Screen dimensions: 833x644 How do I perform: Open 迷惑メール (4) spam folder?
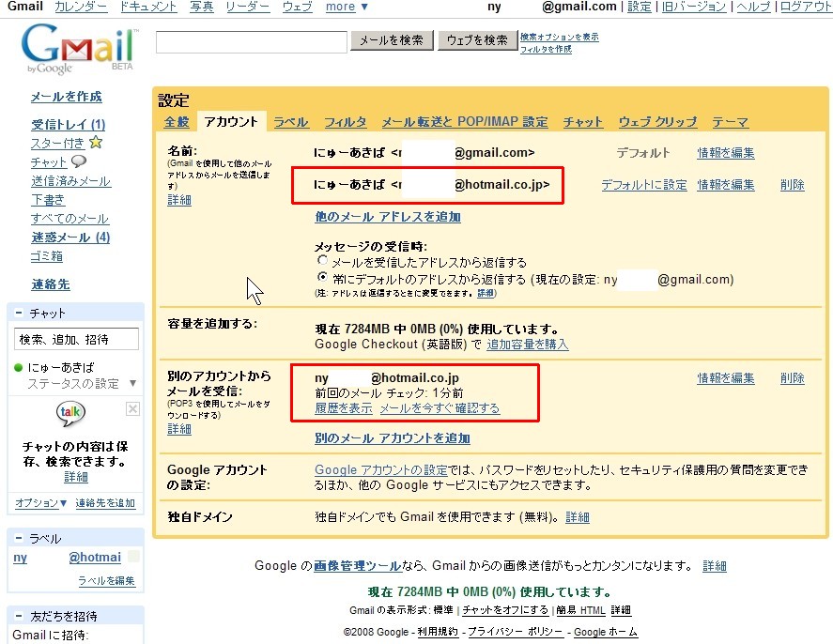pyautogui.click(x=70, y=238)
